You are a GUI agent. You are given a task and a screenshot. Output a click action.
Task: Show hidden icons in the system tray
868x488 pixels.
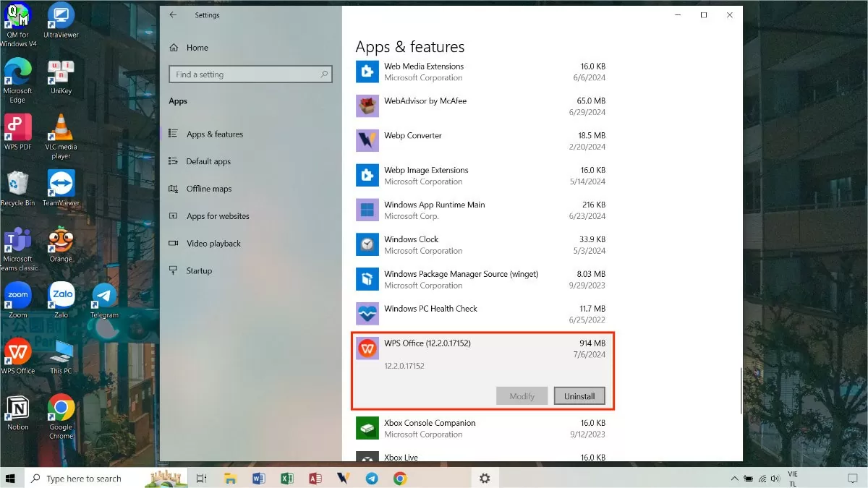point(734,478)
